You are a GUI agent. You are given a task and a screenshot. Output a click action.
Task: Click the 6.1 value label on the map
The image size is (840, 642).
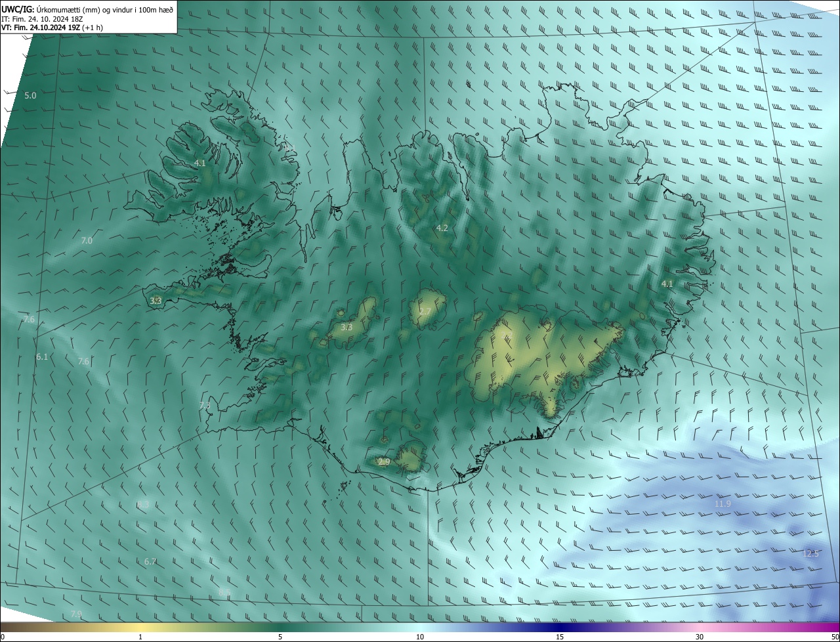(42, 356)
